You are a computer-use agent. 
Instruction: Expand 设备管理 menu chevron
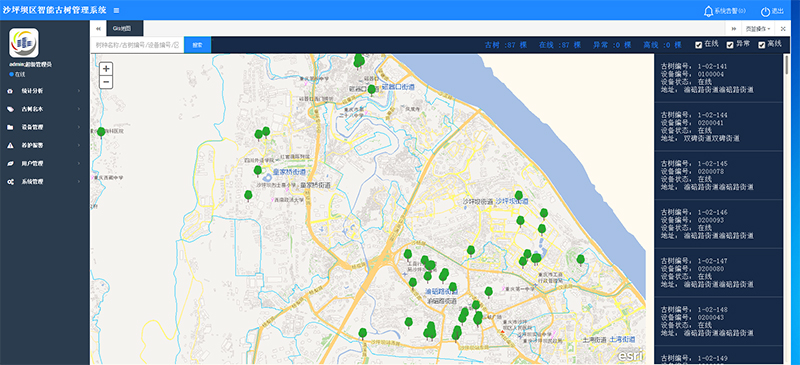pyautogui.click(x=79, y=127)
